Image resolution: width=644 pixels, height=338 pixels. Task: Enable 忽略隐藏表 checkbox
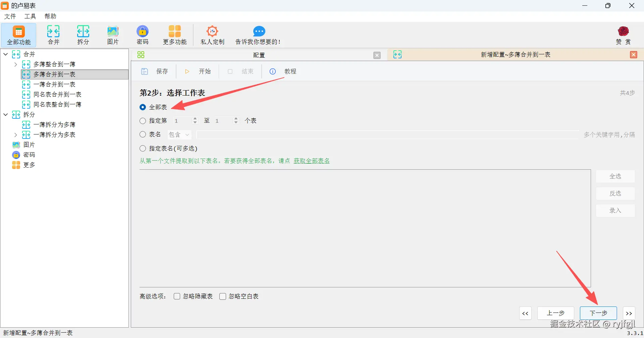coord(177,296)
